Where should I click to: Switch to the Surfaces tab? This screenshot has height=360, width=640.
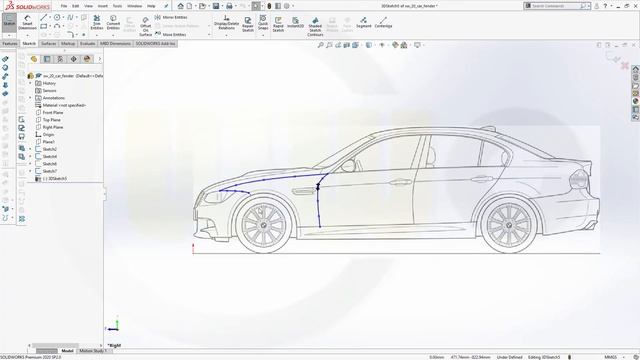click(x=49, y=43)
